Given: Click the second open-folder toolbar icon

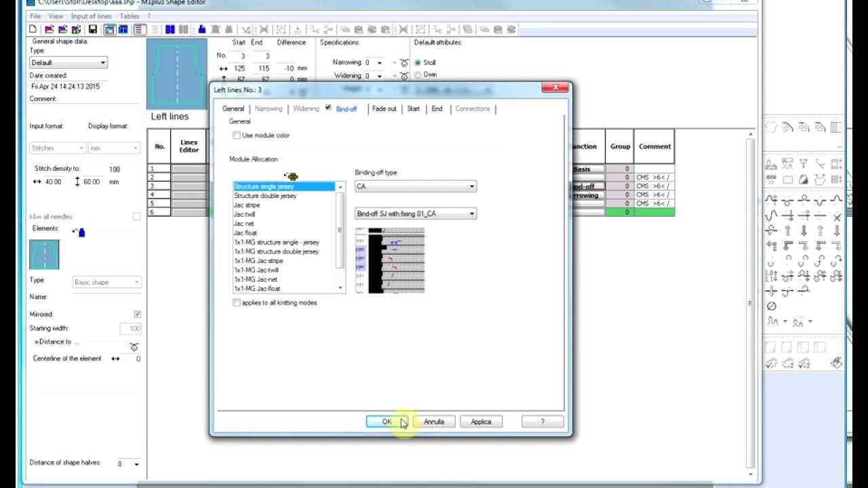Looking at the screenshot, I should (x=63, y=29).
